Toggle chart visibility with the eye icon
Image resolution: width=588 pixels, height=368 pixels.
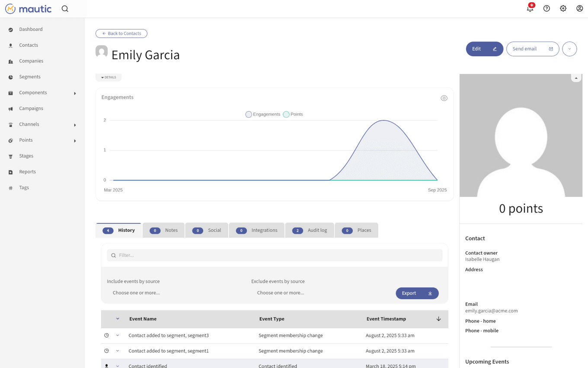click(x=444, y=98)
